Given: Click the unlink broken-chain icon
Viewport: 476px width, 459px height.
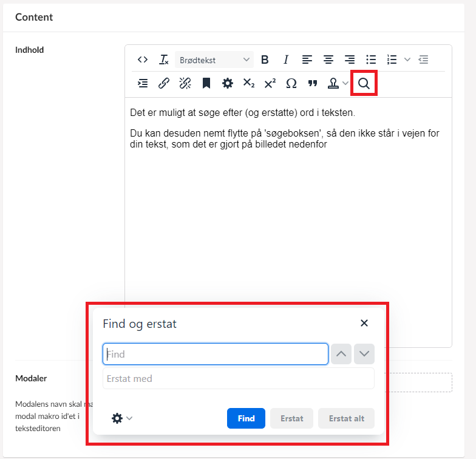Looking at the screenshot, I should point(185,84).
